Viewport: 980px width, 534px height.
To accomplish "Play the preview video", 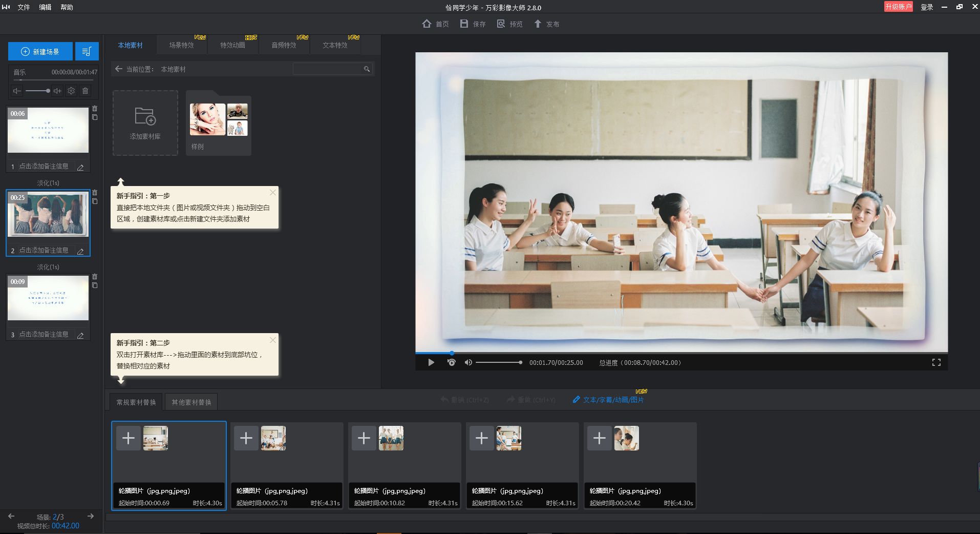I will [x=431, y=362].
